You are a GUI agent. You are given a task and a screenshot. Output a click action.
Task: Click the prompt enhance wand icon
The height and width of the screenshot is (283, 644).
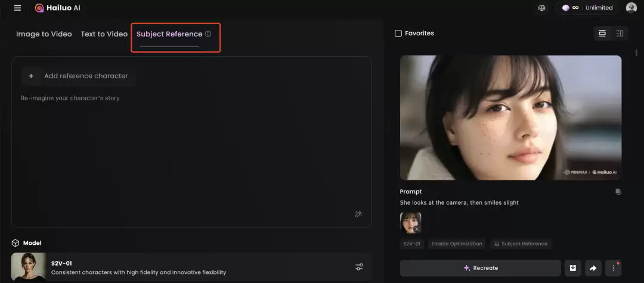[x=358, y=214]
